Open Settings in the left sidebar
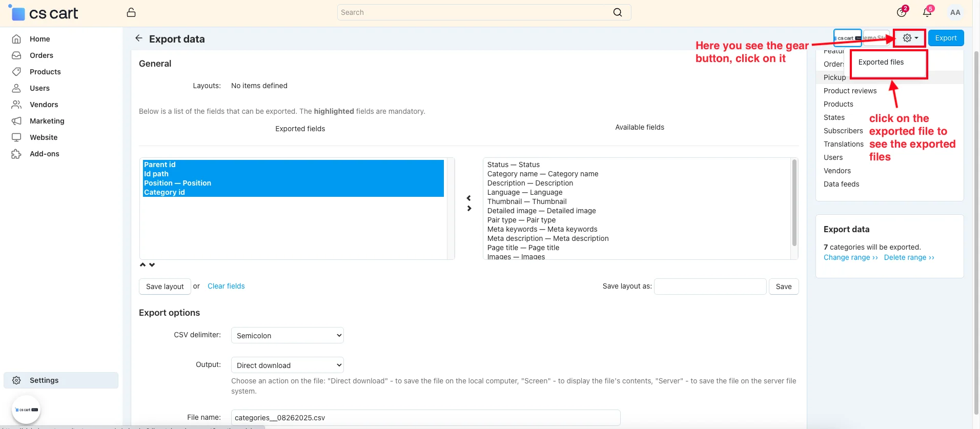Screen dimensions: 980x429 pyautogui.click(x=44, y=380)
